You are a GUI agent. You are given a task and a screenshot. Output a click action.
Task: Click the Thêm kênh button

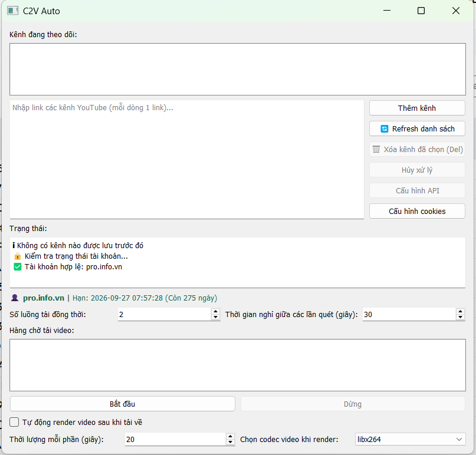pos(416,108)
